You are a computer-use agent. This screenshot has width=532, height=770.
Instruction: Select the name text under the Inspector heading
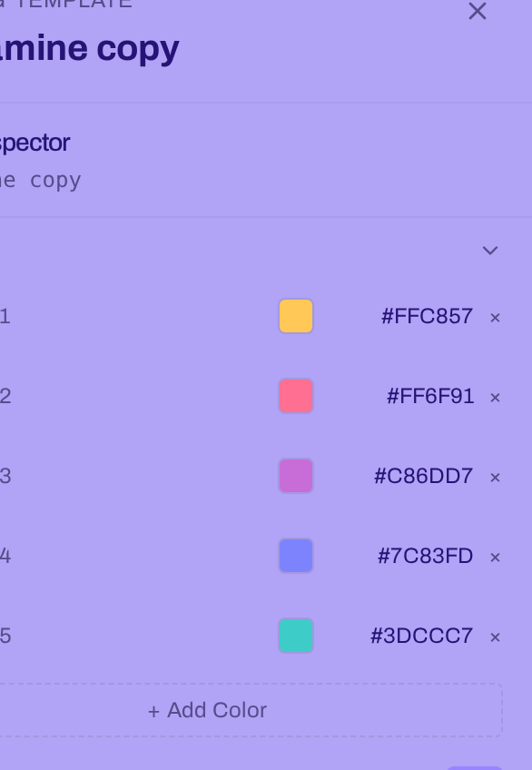point(40,181)
